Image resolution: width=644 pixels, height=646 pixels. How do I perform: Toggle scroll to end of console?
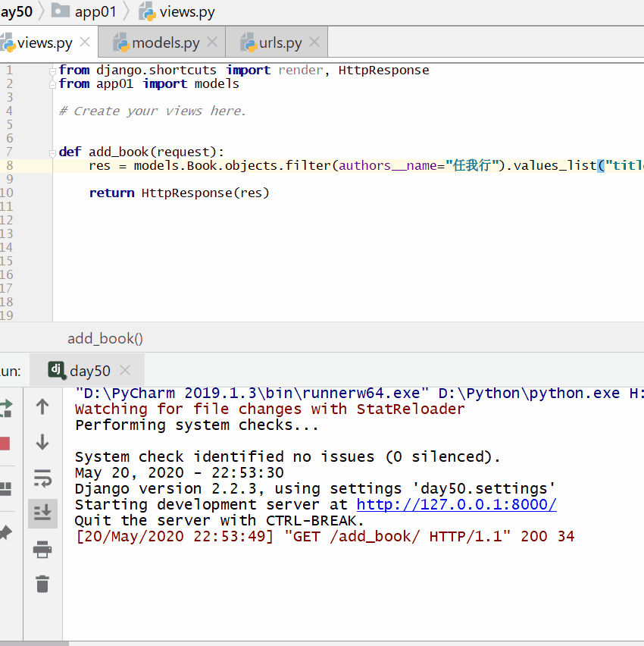point(42,513)
